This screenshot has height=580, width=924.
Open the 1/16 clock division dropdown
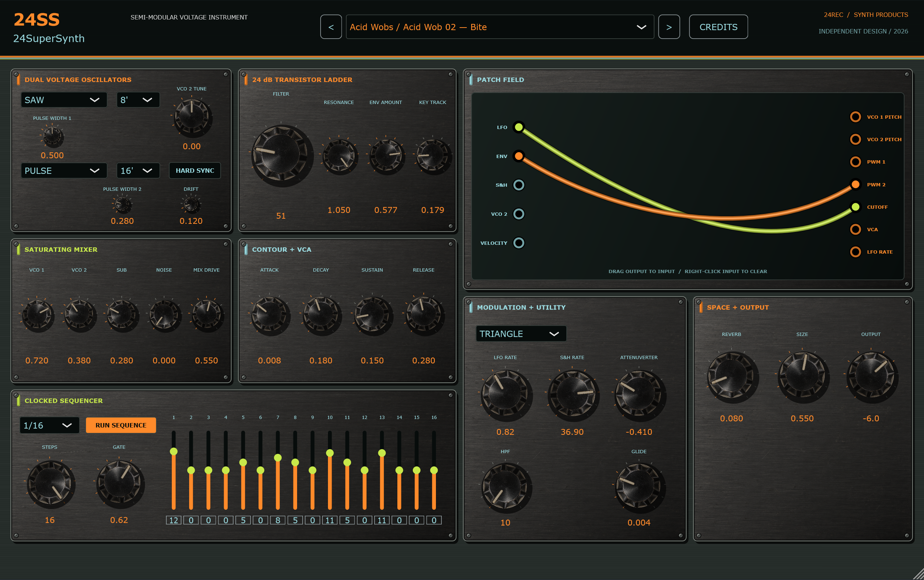(49, 425)
